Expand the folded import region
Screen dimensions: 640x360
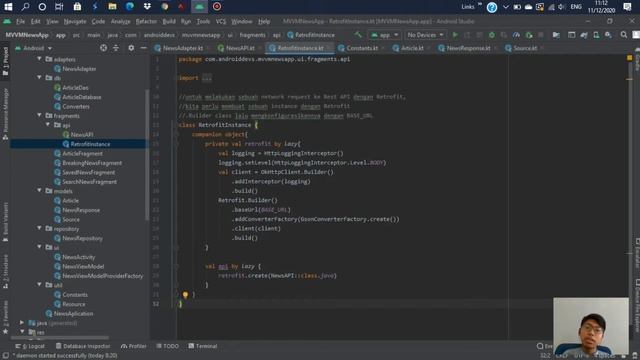click(x=207, y=78)
